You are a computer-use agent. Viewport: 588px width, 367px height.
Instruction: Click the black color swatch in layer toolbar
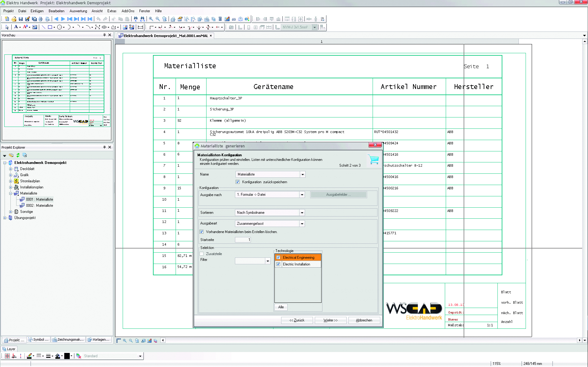pyautogui.click(x=67, y=356)
